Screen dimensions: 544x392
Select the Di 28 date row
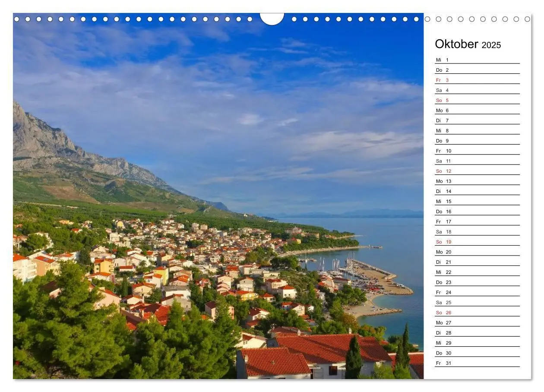pos(477,332)
